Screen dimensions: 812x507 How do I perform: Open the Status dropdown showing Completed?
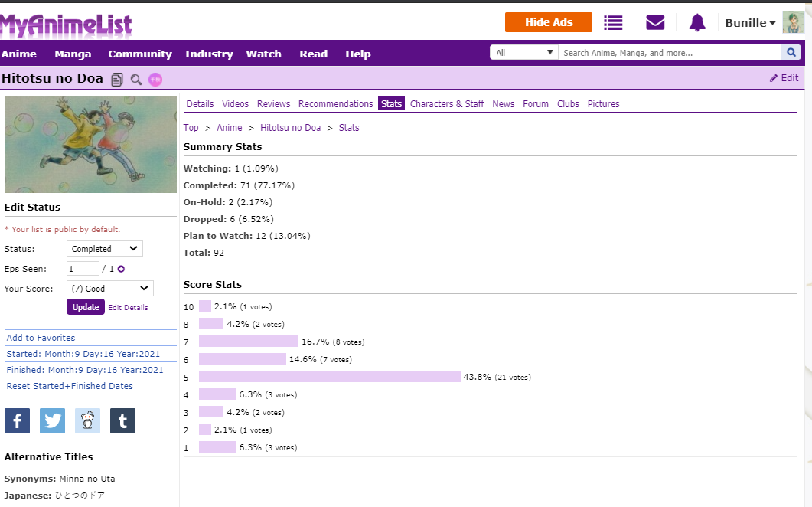tap(104, 249)
